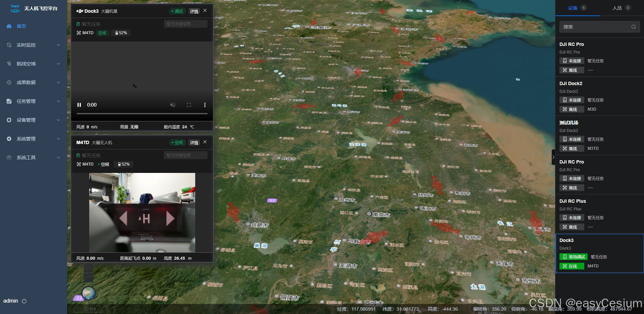
Task: Click the 52% battery indicator in M4TD panel
Action: pos(124,164)
